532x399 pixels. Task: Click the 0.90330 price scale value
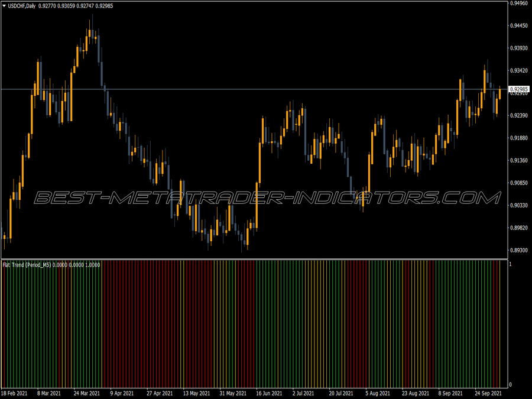click(519, 205)
